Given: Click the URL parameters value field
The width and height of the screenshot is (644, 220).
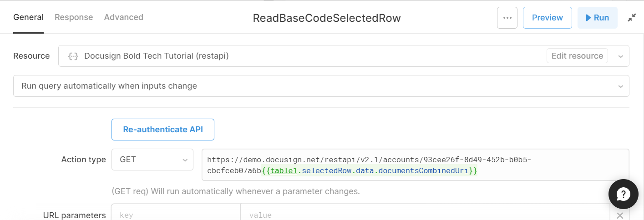Looking at the screenshot, I should click(x=425, y=214).
